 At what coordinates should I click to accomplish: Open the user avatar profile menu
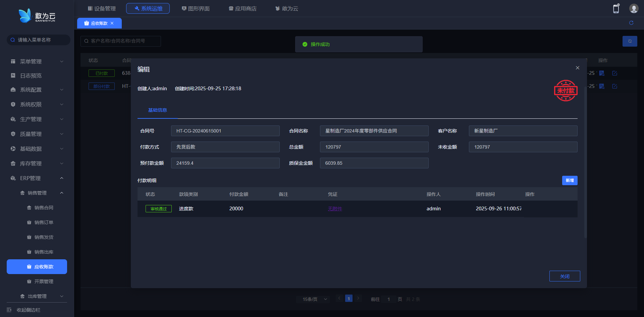click(x=634, y=9)
